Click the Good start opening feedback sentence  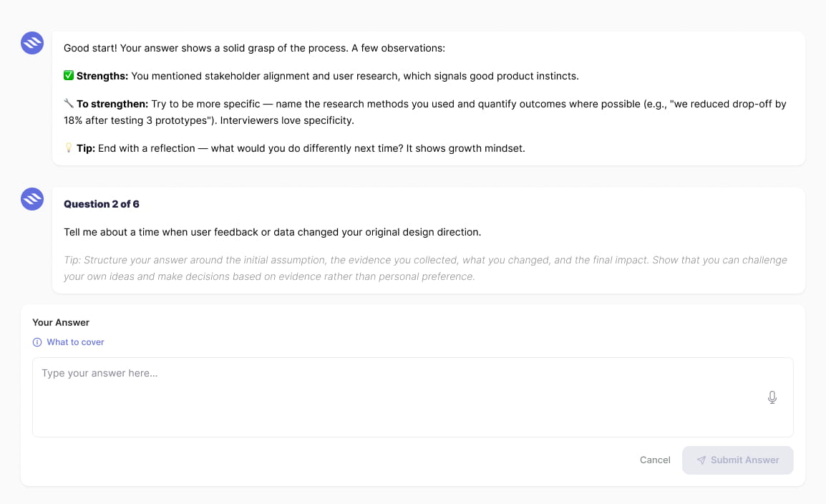tap(254, 48)
